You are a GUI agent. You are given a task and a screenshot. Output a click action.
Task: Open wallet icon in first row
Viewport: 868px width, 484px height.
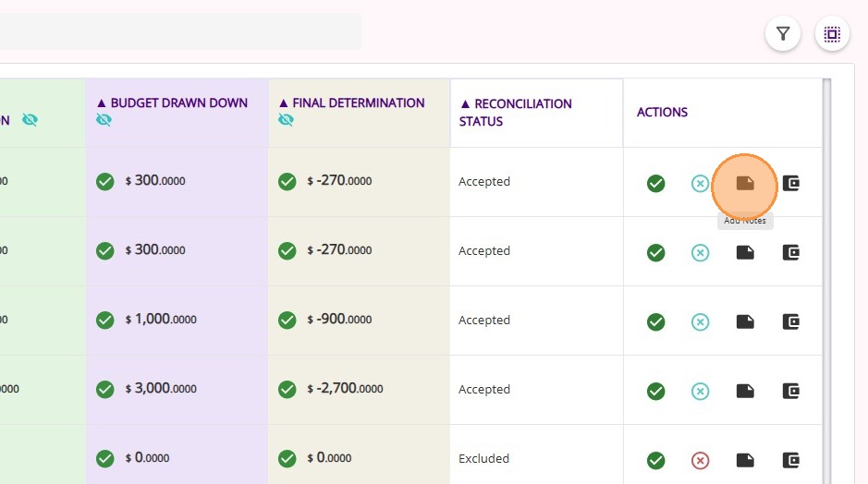[790, 183]
